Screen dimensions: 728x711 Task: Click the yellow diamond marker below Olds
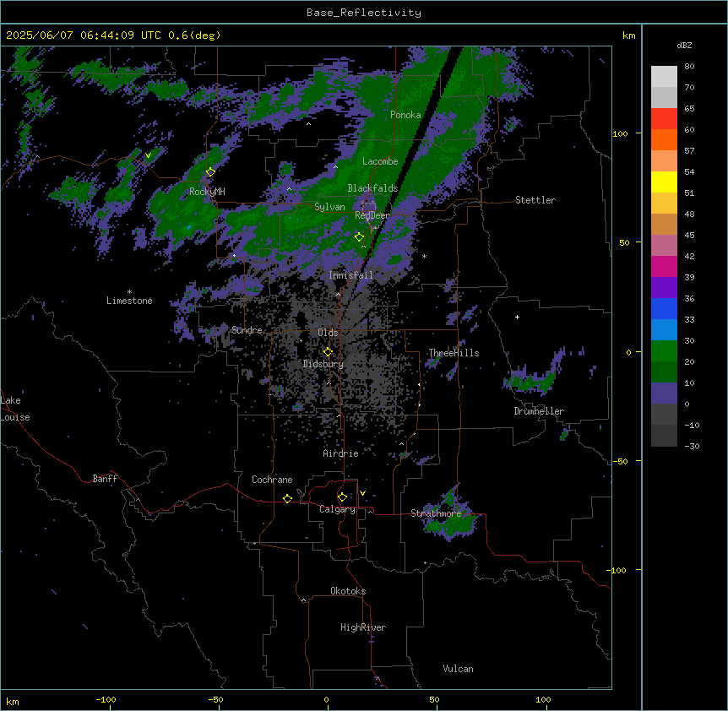click(328, 352)
